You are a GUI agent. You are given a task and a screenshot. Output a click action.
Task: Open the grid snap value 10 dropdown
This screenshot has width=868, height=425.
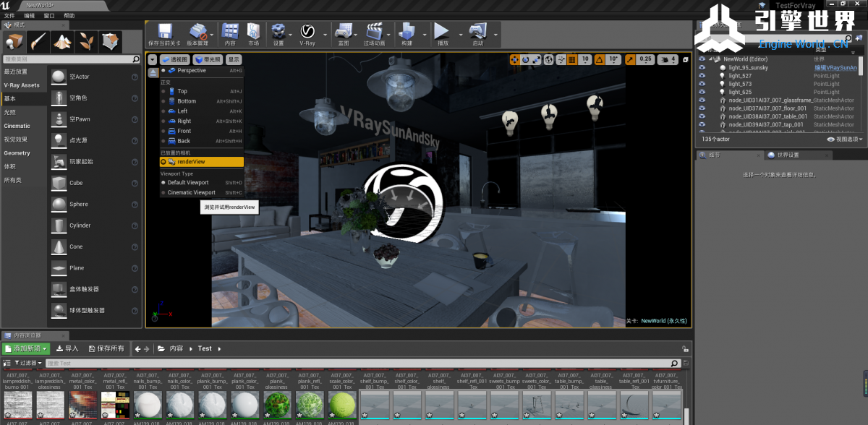click(x=585, y=59)
